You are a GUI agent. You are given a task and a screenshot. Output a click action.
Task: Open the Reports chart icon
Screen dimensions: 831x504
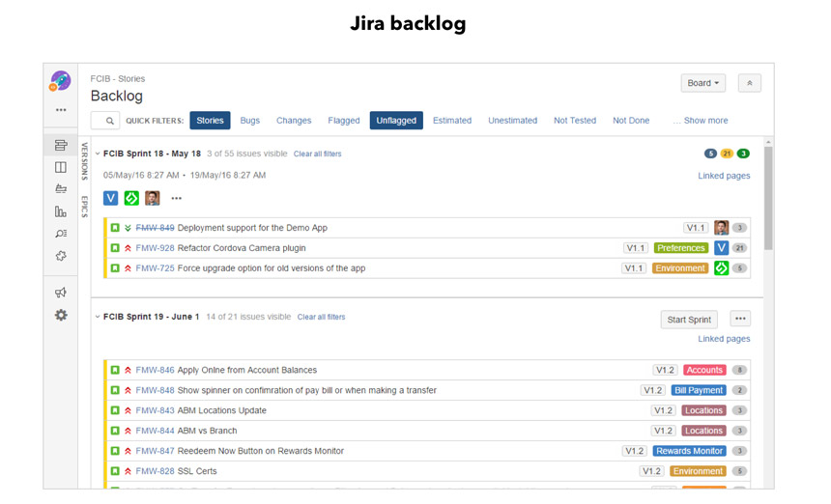[61, 211]
